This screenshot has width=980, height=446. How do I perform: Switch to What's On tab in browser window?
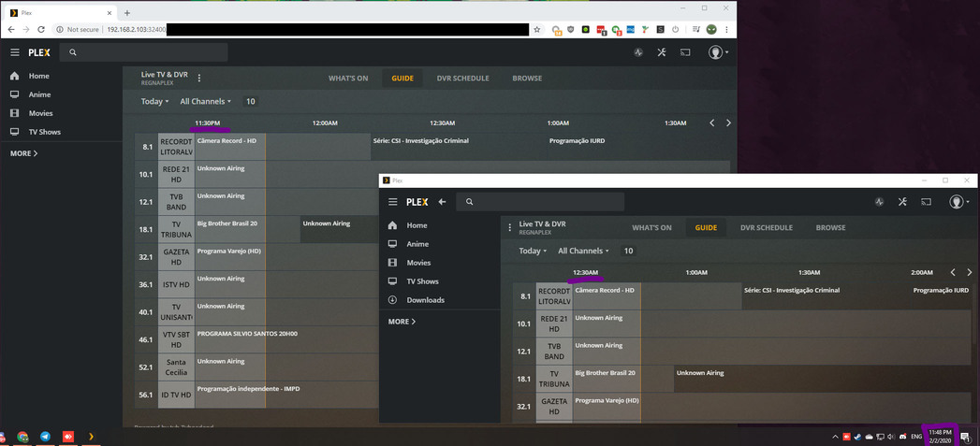[348, 79]
